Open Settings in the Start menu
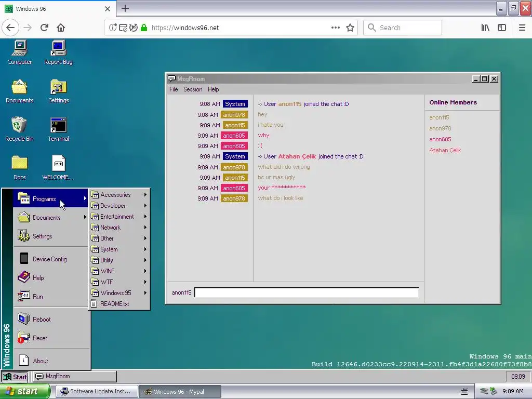Viewport: 532px width, 399px height. click(51, 236)
